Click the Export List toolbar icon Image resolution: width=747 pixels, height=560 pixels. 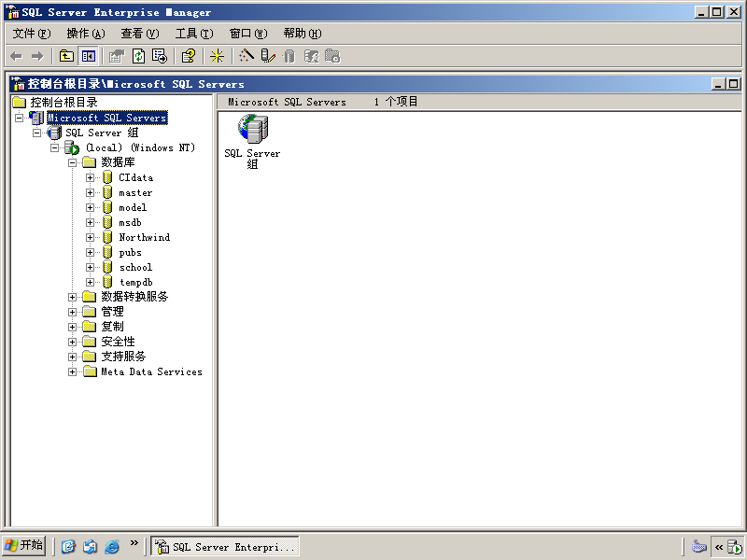[160, 56]
